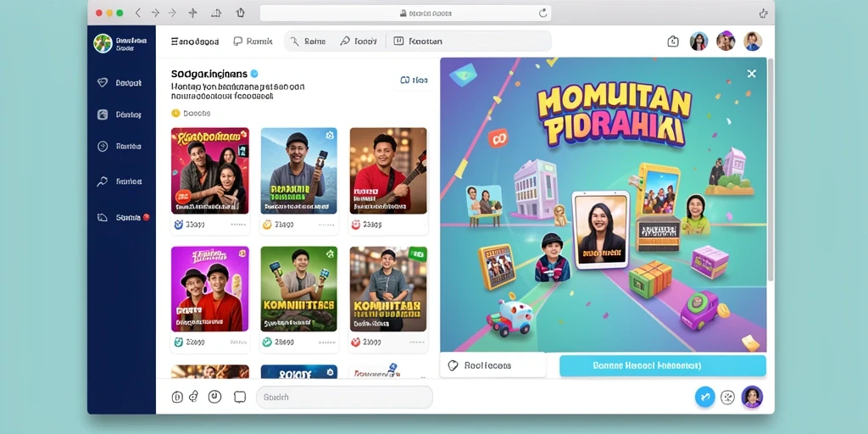This screenshot has width=868, height=434.
Task: Click the circular third sidebar icon
Action: (103, 146)
